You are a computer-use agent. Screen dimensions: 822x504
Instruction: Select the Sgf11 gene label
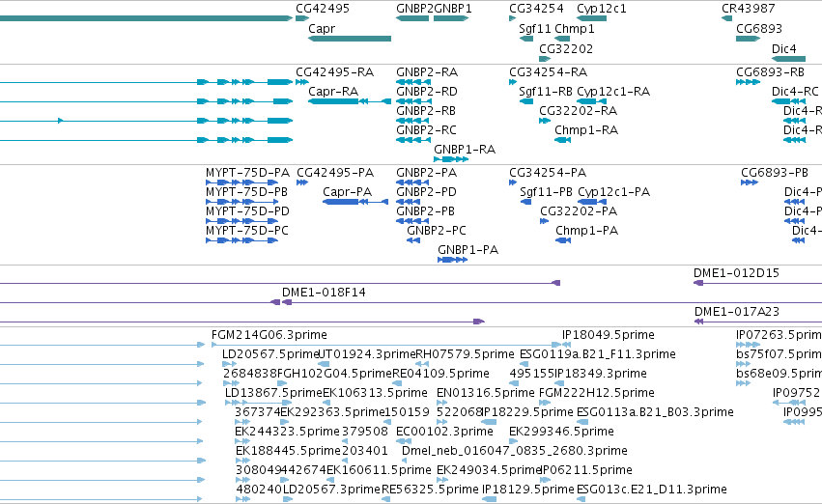click(535, 28)
